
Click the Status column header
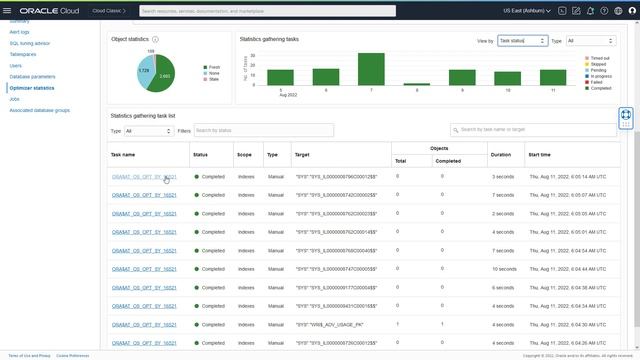[200, 155]
